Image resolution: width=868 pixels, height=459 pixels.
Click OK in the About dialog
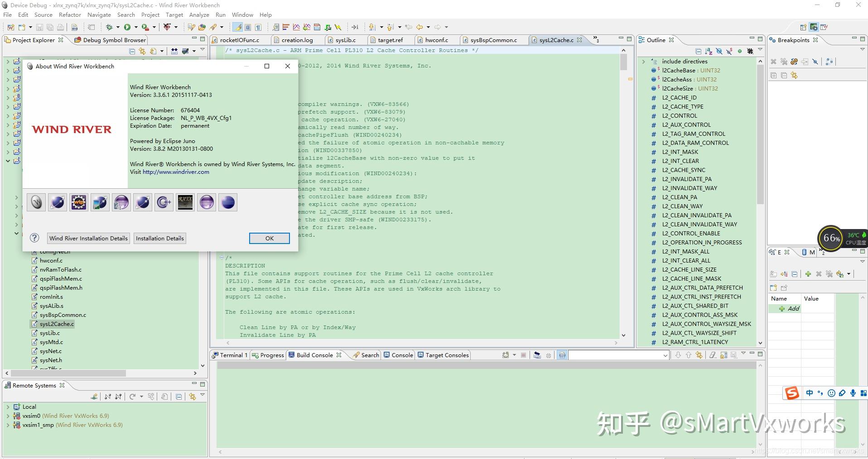[x=269, y=238]
